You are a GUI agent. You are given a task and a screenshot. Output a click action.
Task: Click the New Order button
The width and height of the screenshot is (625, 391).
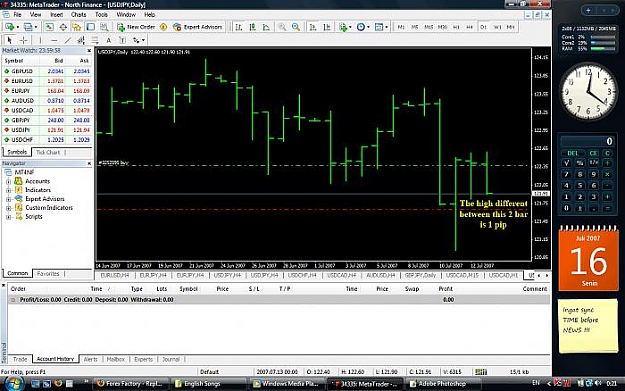point(136,27)
